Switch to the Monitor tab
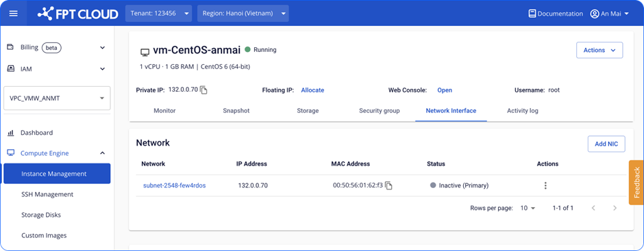The height and width of the screenshot is (251, 644). pyautogui.click(x=164, y=111)
